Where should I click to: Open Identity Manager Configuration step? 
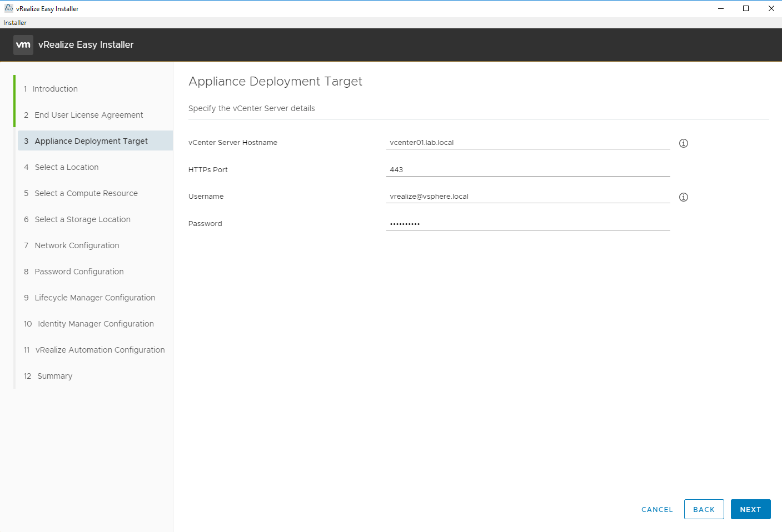coord(94,324)
